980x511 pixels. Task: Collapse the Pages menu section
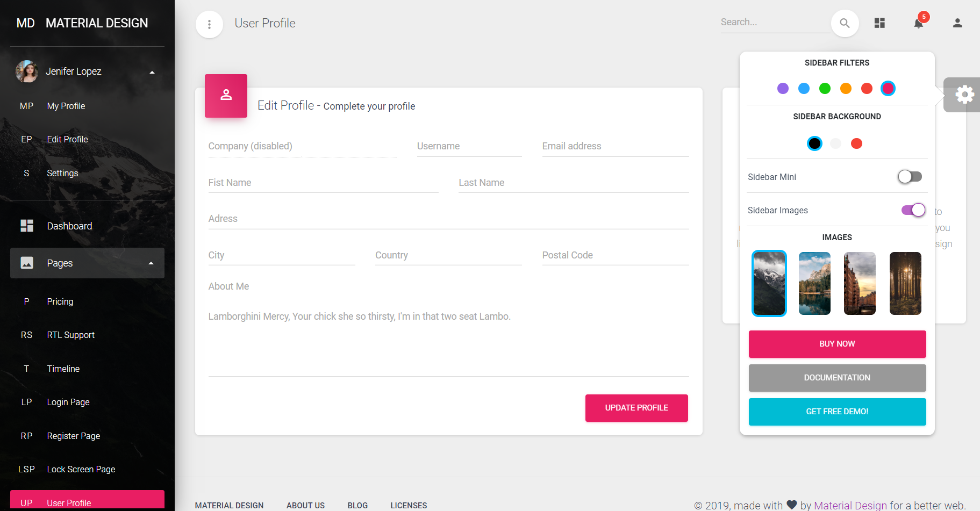tap(151, 263)
